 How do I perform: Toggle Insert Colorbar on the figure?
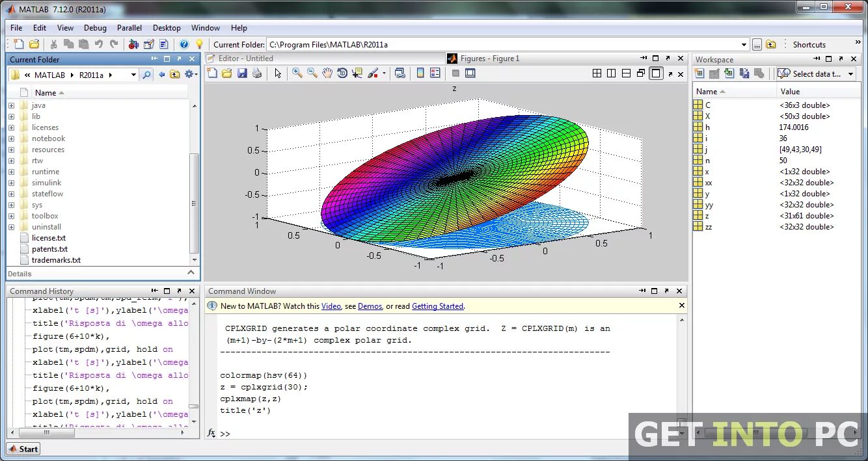(420, 73)
